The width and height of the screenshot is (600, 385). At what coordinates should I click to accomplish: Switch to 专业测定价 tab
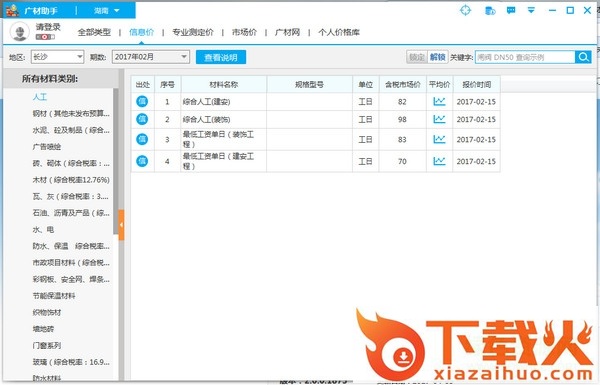[193, 32]
